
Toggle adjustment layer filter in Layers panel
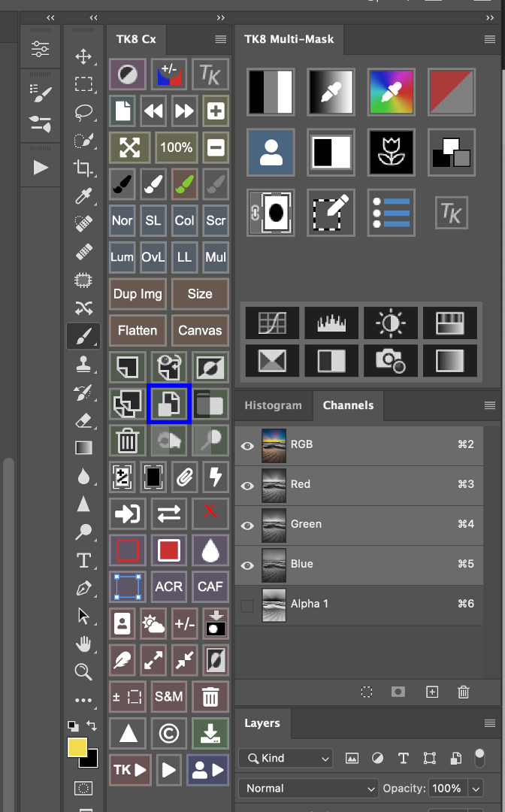tap(378, 759)
